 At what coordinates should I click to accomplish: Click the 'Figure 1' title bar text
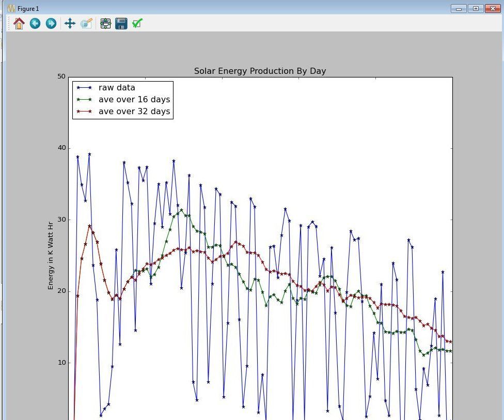click(x=27, y=8)
